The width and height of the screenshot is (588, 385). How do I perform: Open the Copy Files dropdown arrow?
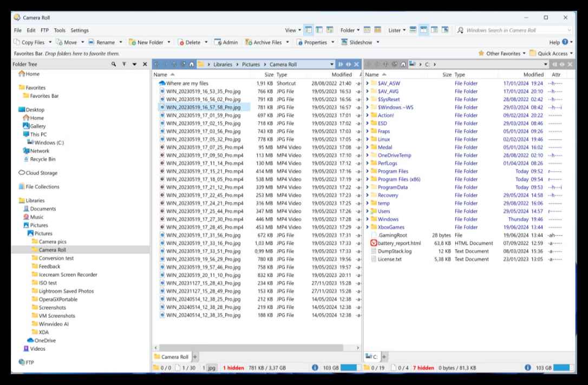click(50, 42)
